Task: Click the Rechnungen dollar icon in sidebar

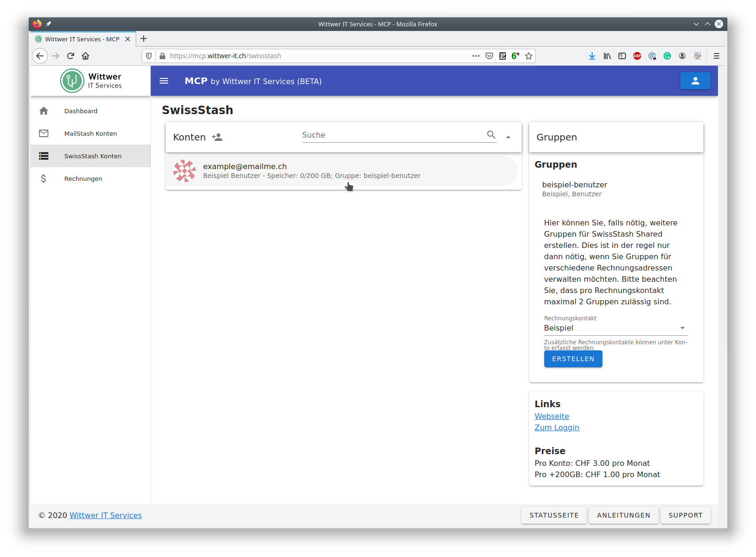Action: (x=44, y=178)
